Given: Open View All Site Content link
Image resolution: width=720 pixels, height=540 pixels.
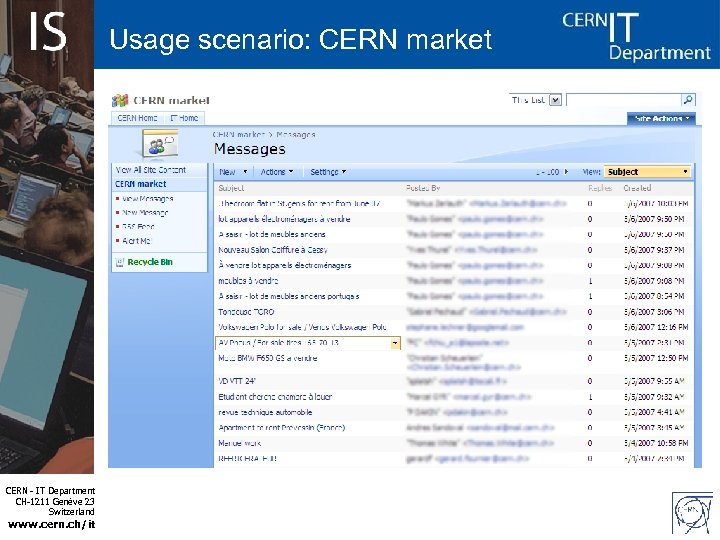Looking at the screenshot, I should pyautogui.click(x=151, y=170).
